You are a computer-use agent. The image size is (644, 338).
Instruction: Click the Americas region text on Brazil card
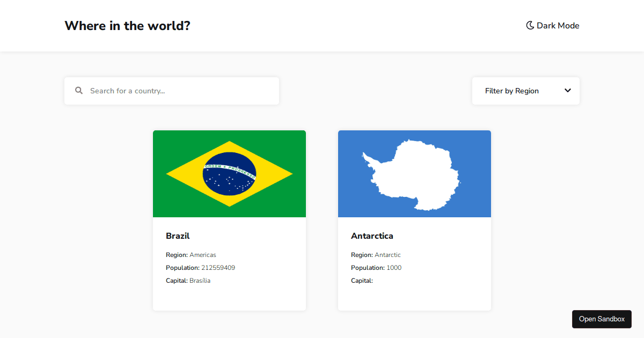203,254
